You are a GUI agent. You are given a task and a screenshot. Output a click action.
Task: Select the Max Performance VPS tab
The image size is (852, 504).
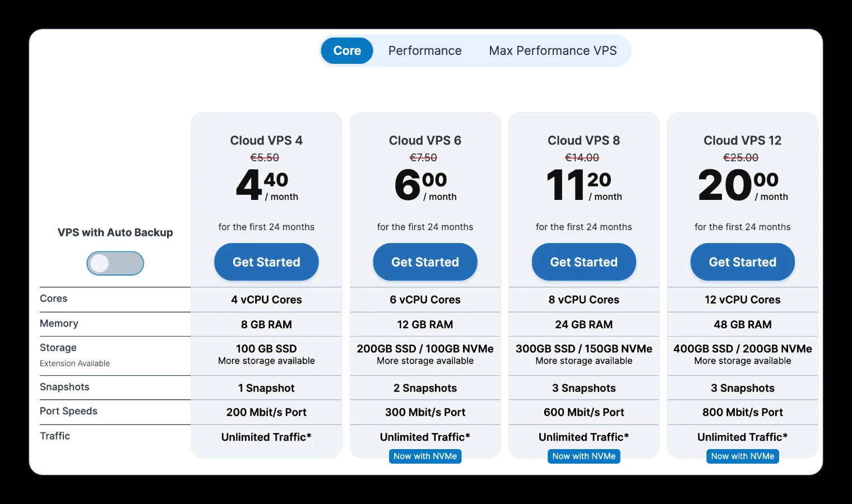[x=553, y=50]
